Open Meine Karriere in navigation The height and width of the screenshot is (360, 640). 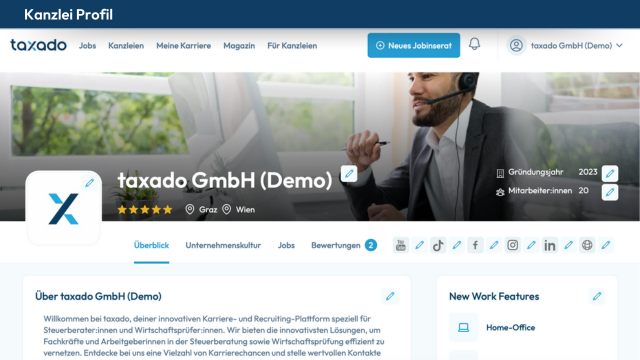pos(184,46)
